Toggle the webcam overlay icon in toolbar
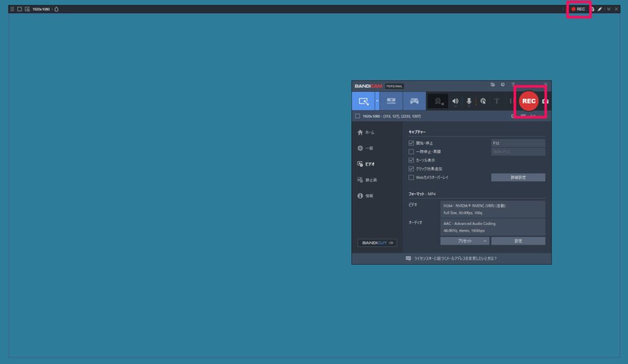The image size is (628, 364). pyautogui.click(x=438, y=101)
